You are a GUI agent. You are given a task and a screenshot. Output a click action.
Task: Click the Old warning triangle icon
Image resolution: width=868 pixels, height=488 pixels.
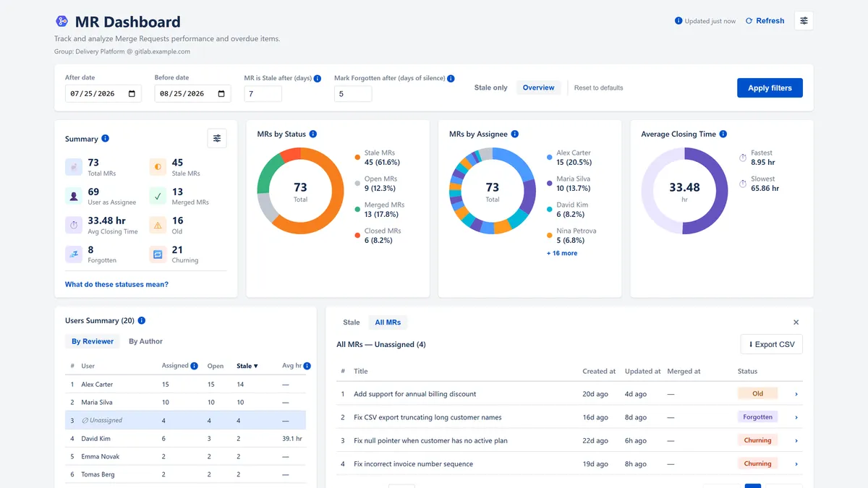(158, 225)
